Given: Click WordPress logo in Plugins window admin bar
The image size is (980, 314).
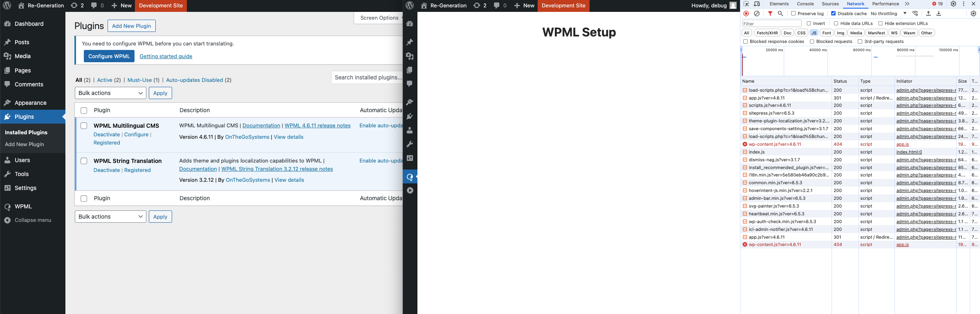Looking at the screenshot, I should coord(7,5).
